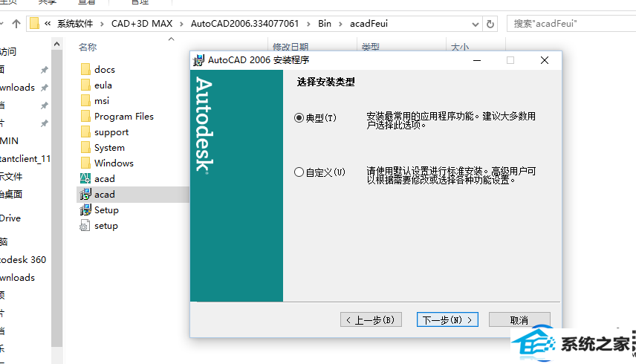Select the 典型(T) typical install radio button
Image resolution: width=636 pixels, height=364 pixels.
[x=299, y=118]
